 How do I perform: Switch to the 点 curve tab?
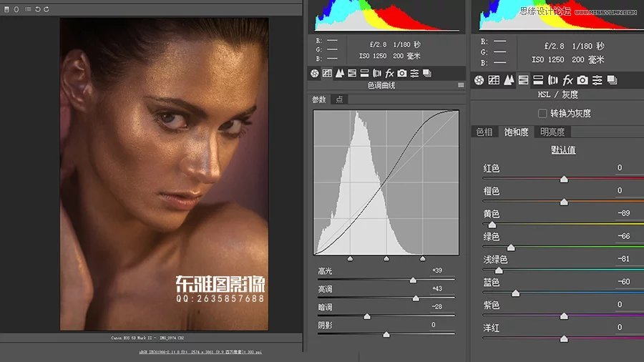click(339, 99)
